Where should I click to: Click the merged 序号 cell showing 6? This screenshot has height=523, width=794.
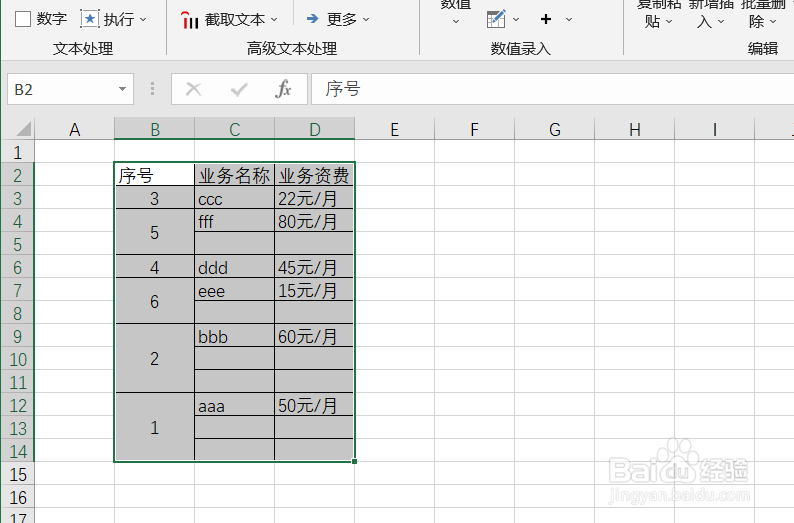[154, 302]
